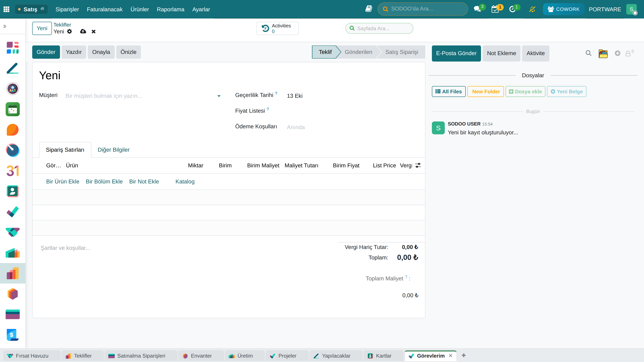
Task: Click Bir Ürün Ekle link
Action: tap(63, 182)
